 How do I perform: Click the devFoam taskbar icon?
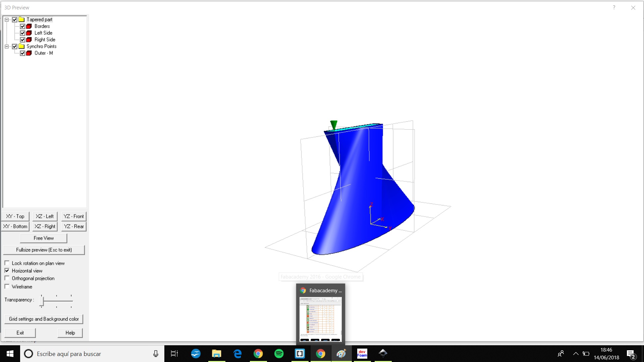coord(362,354)
